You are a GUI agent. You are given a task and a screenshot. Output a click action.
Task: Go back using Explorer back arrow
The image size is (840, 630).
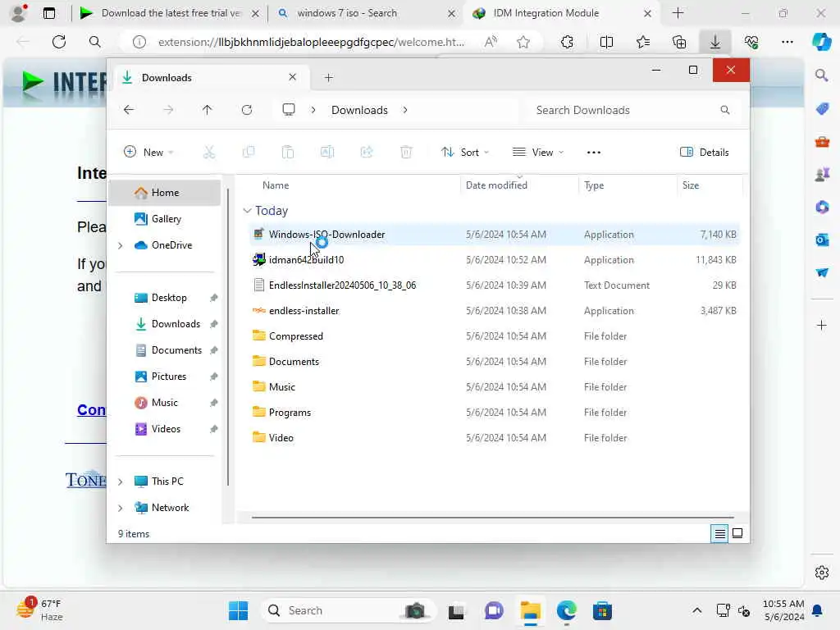[x=129, y=110]
